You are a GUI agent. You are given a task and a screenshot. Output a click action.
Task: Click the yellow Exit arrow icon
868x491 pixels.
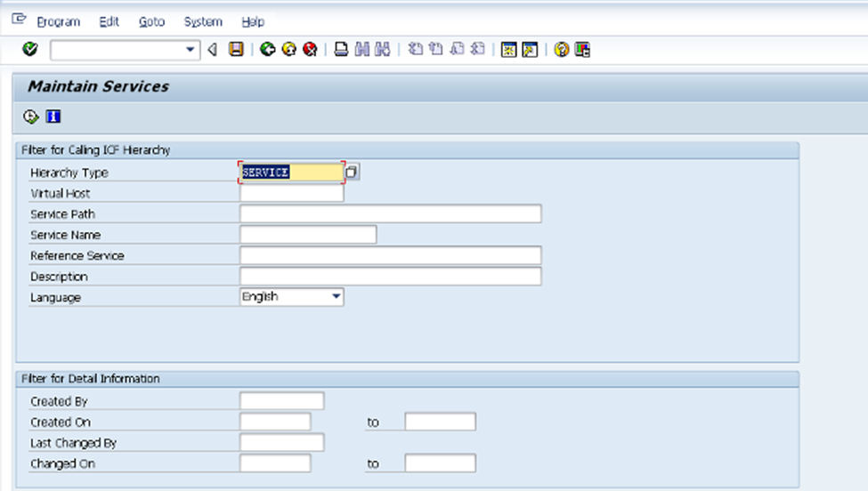289,49
